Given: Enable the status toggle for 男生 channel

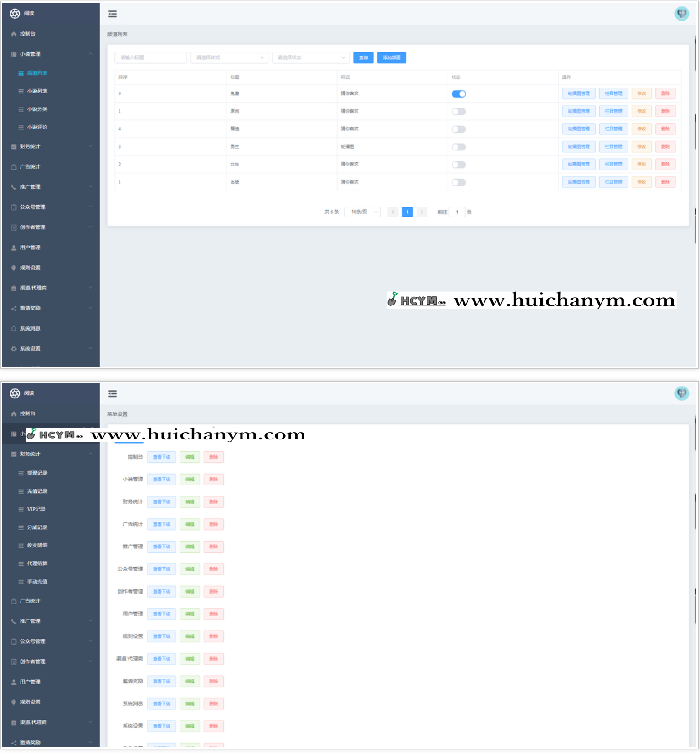Looking at the screenshot, I should [458, 147].
